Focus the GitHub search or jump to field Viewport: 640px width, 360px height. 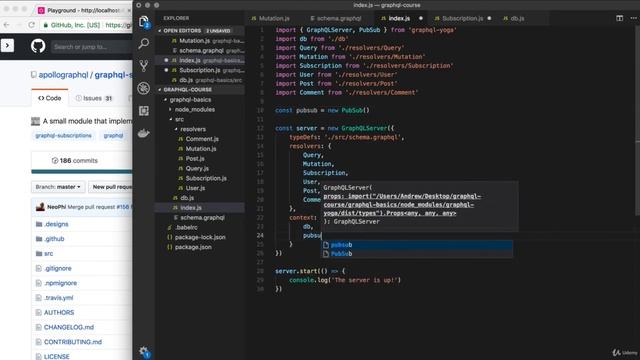(x=91, y=47)
